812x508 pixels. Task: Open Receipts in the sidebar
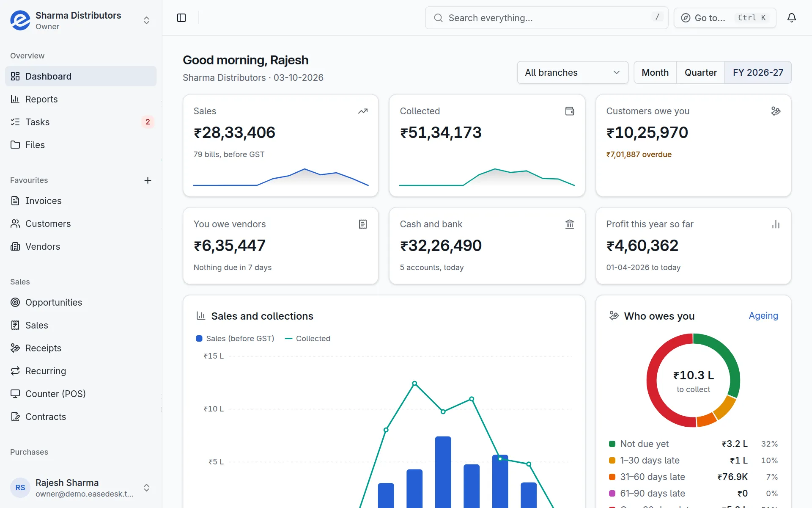[81, 348]
